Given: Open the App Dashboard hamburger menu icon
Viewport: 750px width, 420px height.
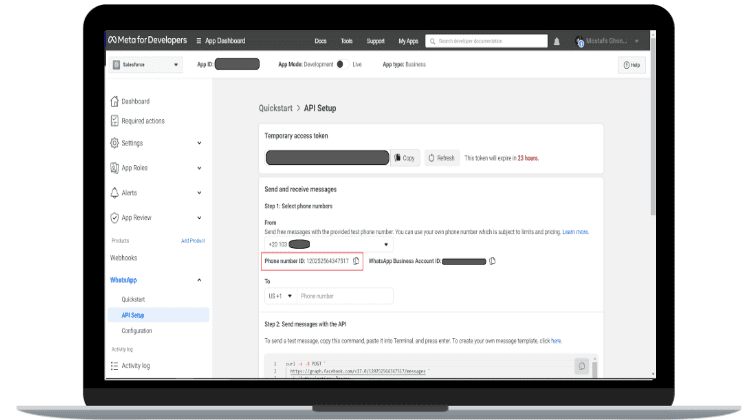Looking at the screenshot, I should point(199,41).
